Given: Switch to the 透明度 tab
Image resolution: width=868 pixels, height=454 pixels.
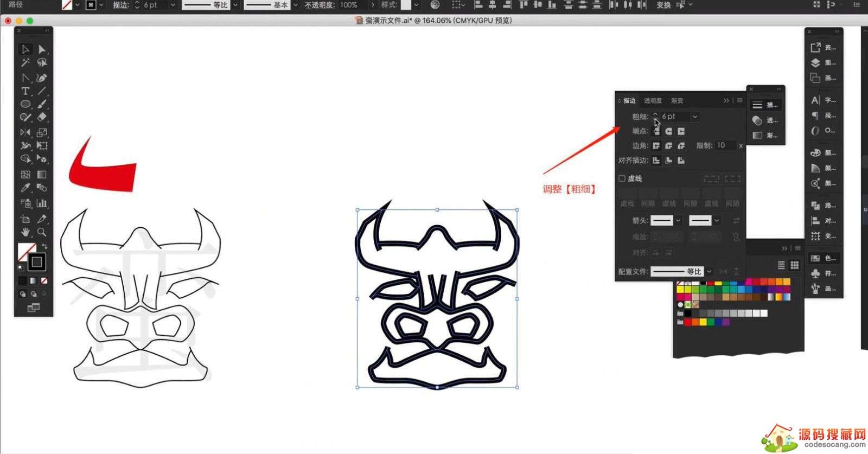Looking at the screenshot, I should tap(653, 101).
